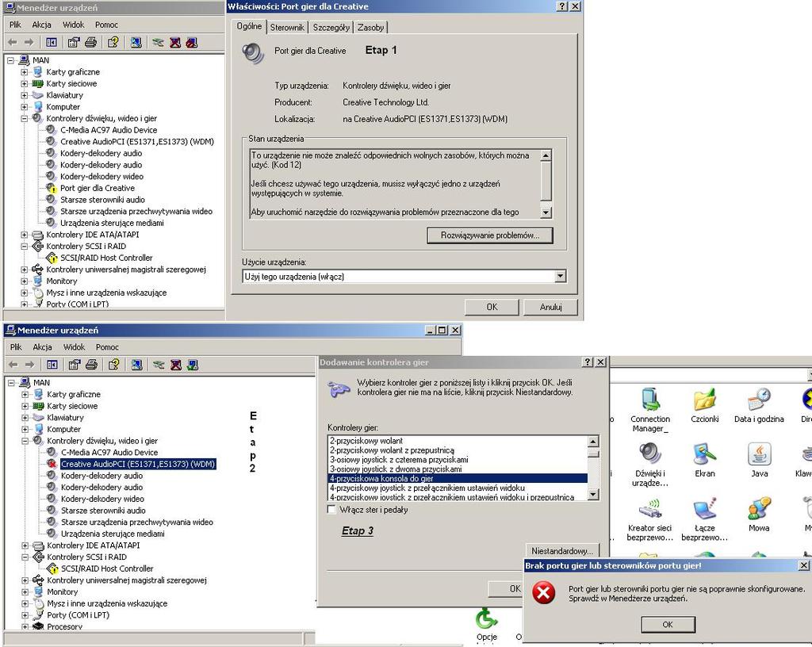The width and height of the screenshot is (812, 647).
Task: Click the 'Niestandardowy...' button
Action: tap(562, 551)
